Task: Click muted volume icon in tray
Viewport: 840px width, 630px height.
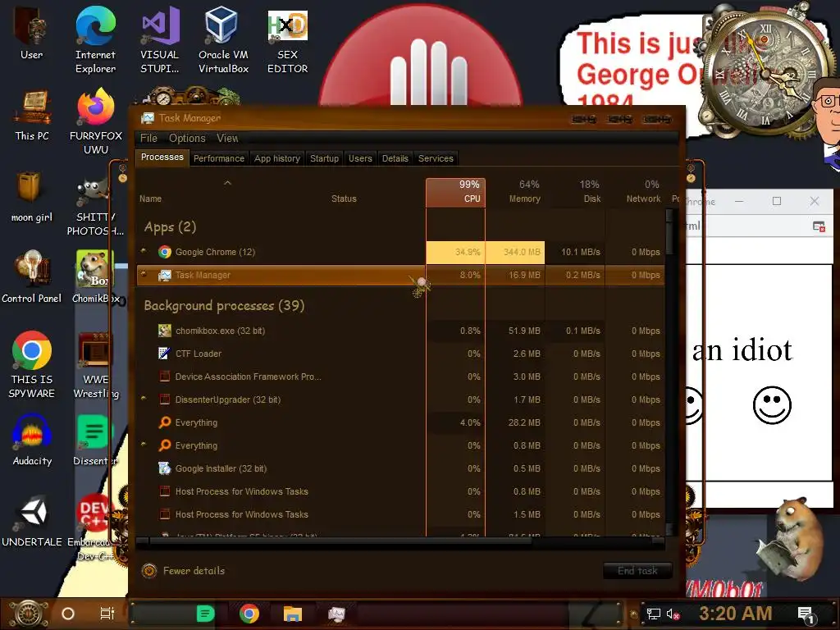Action: (x=673, y=614)
